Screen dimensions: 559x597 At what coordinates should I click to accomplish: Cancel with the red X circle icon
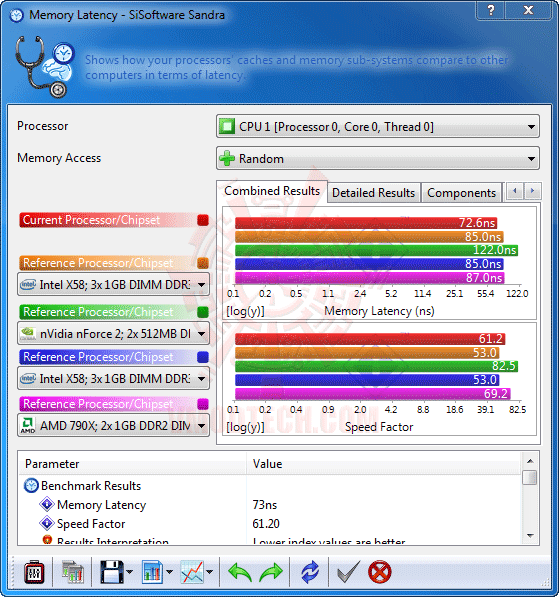380,572
